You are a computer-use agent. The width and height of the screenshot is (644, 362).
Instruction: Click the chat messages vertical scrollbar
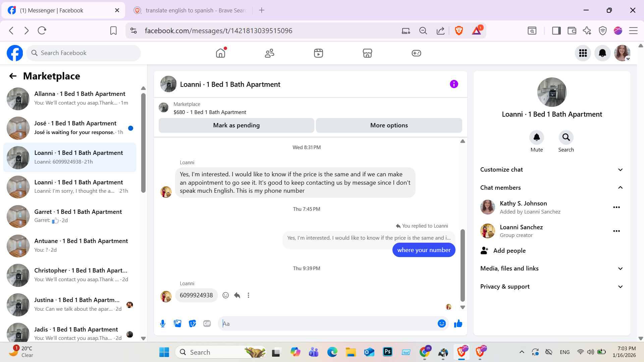463,265
